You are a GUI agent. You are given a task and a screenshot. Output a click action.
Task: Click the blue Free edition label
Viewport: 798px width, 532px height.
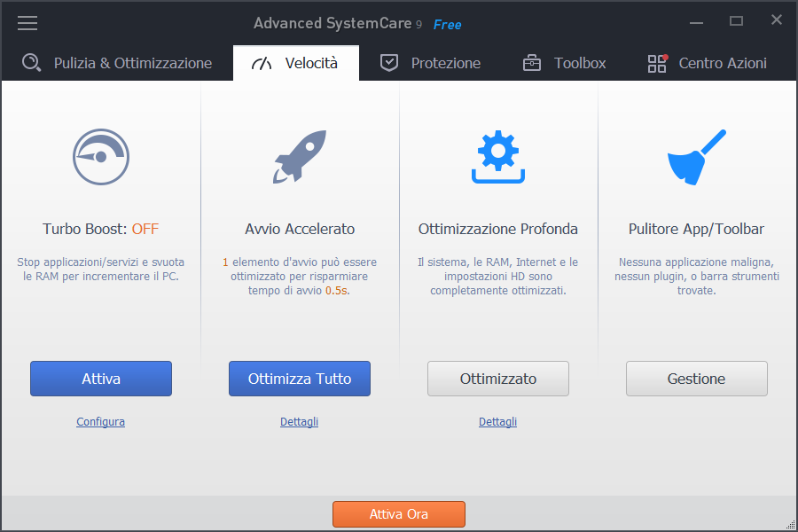(x=448, y=25)
